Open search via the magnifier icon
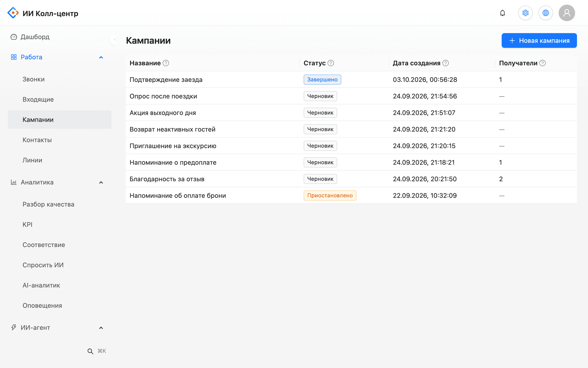Screen dimensions: 588x368 (90, 351)
